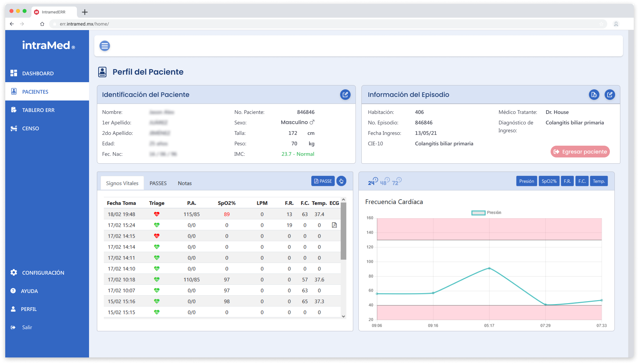Switch to the PASSES tab

pyautogui.click(x=158, y=183)
